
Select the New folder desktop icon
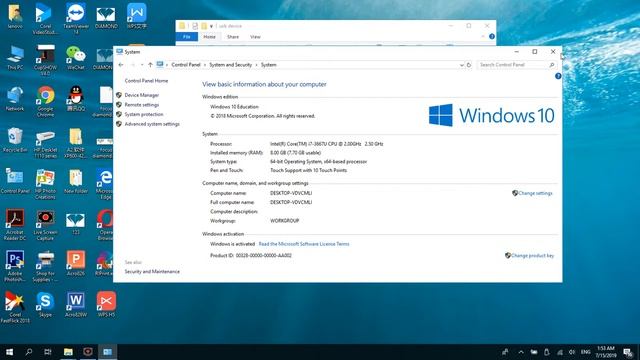click(76, 181)
